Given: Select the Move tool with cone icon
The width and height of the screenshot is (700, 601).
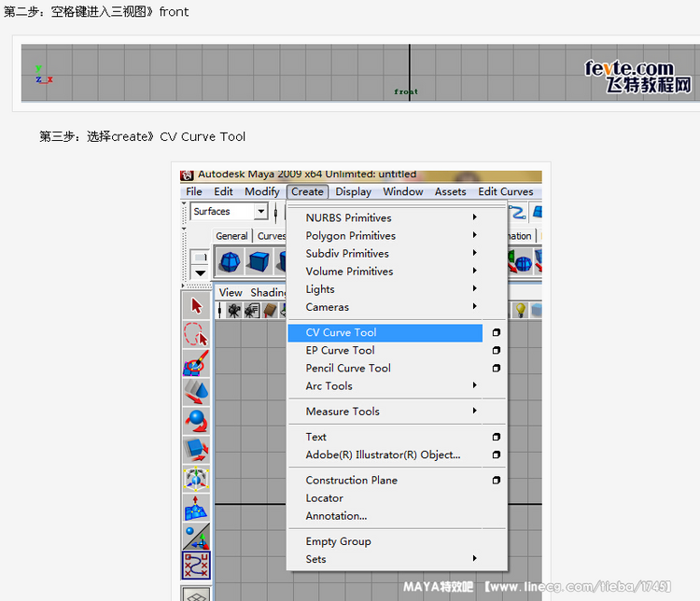Looking at the screenshot, I should [x=196, y=392].
